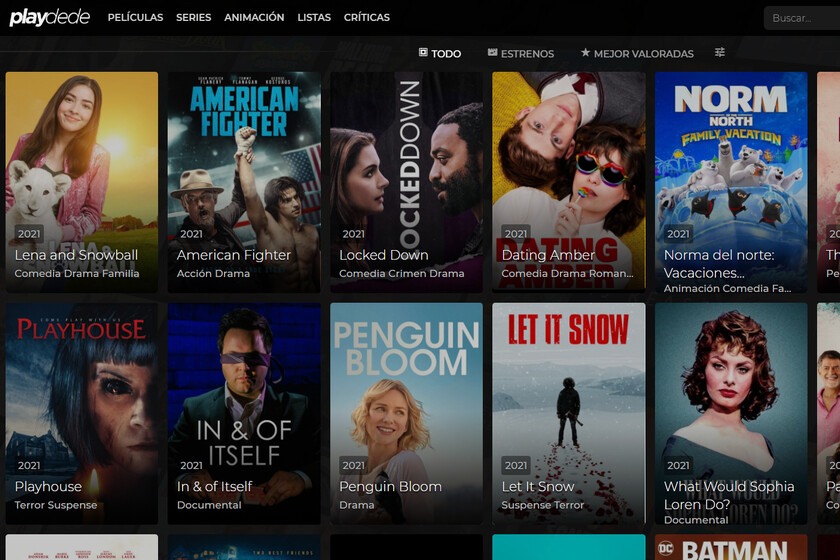Click 'Acción Drama' genre text

click(x=213, y=273)
